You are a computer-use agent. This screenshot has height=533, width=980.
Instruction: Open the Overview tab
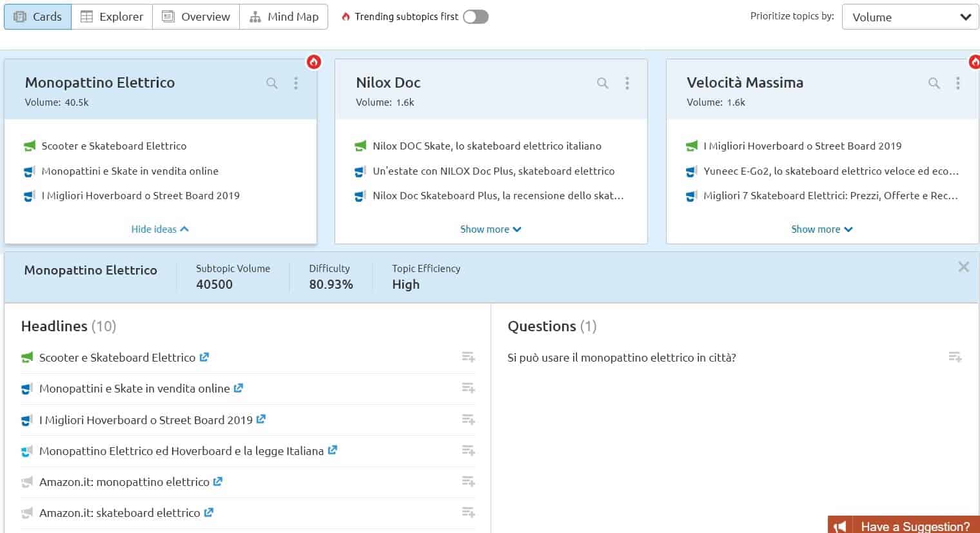(196, 17)
